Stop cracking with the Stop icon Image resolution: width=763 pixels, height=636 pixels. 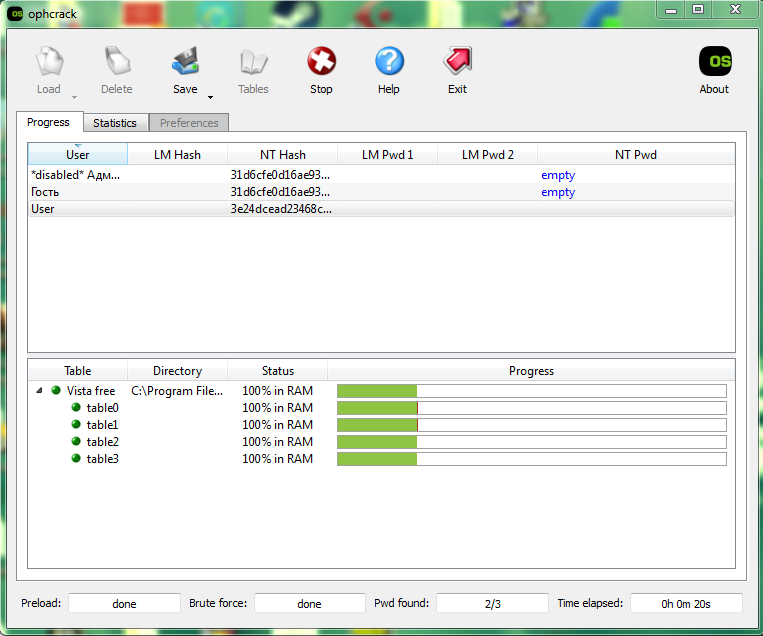click(321, 62)
